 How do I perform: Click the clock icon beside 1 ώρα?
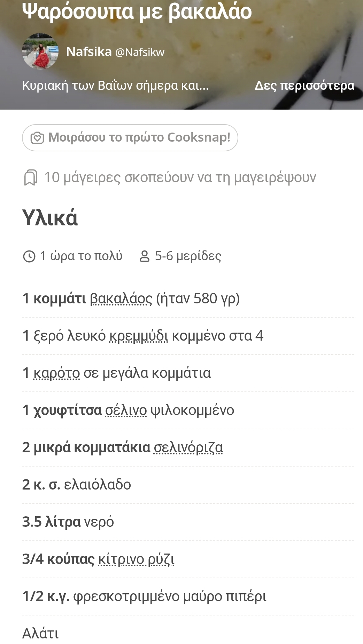click(x=29, y=256)
